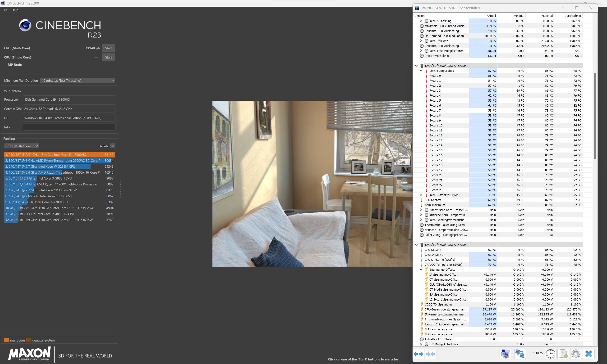
Task: Expand OC-Multiplikatorlimits row
Action: [421, 344]
